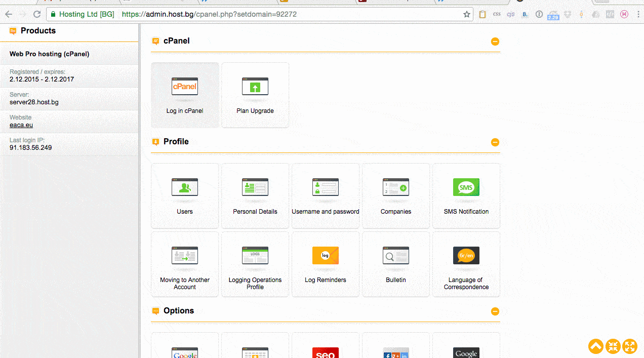Click the B. extension icon

[525, 14]
